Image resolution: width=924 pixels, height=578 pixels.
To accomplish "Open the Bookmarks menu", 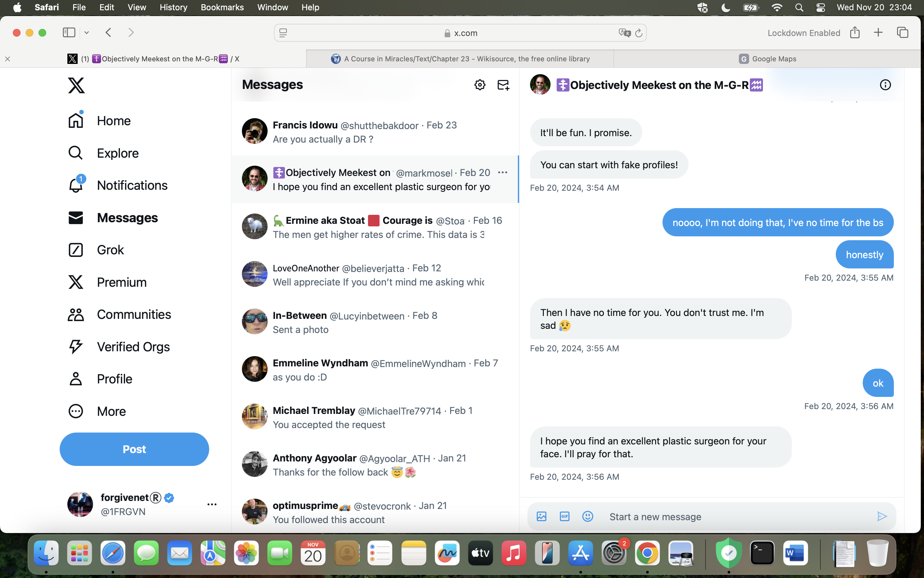I will click(222, 7).
